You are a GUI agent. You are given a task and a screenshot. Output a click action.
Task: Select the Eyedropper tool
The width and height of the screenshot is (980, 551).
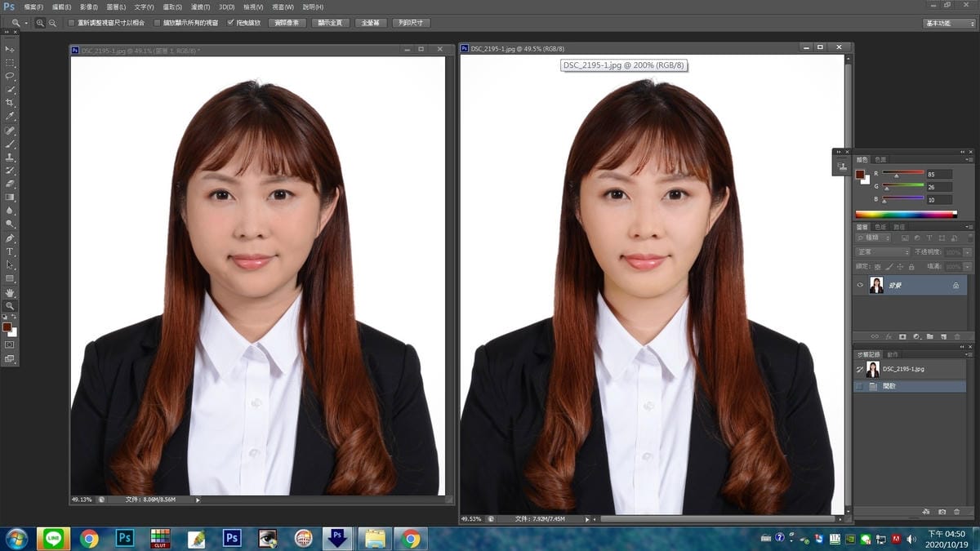click(x=10, y=117)
